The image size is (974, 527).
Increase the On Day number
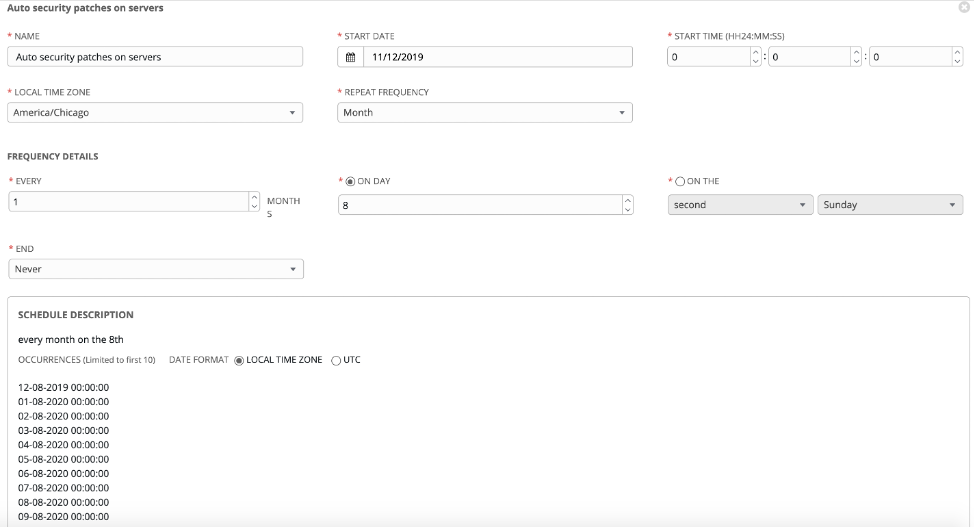(627, 200)
